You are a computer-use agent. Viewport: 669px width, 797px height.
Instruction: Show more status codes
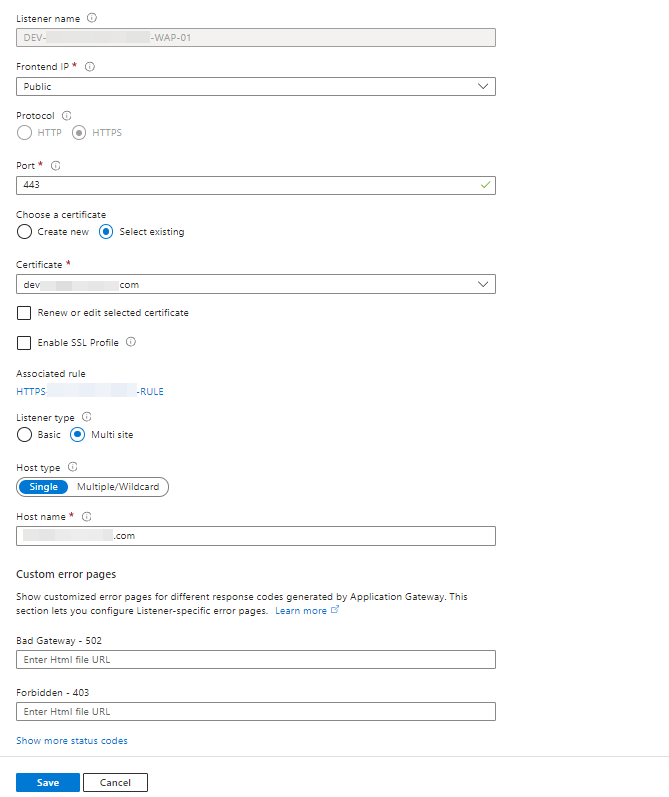point(72,741)
